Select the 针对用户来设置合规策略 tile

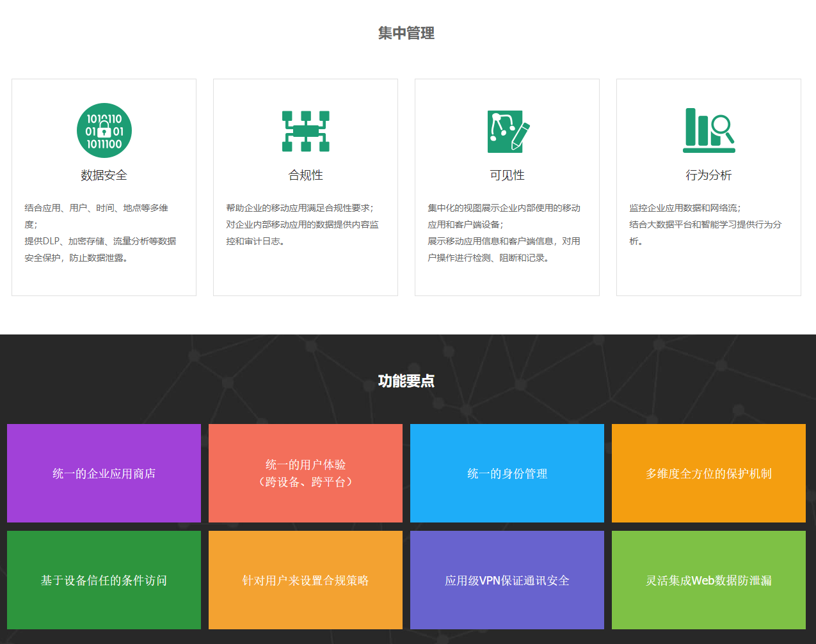pos(305,580)
